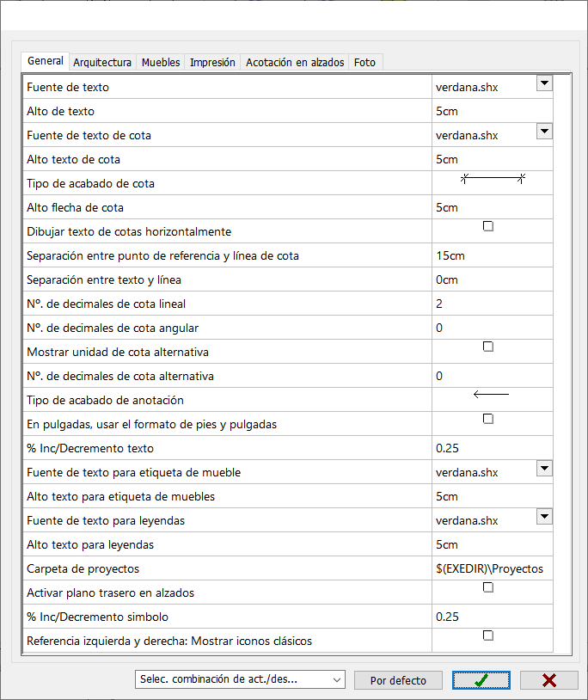
Task: Expand Fuente de texto de cota dropdown
Action: [544, 132]
